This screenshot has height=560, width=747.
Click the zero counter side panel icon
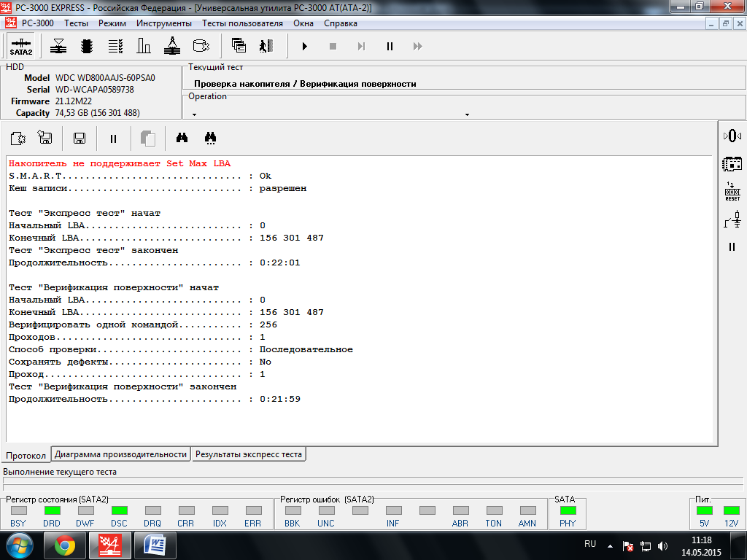click(732, 136)
